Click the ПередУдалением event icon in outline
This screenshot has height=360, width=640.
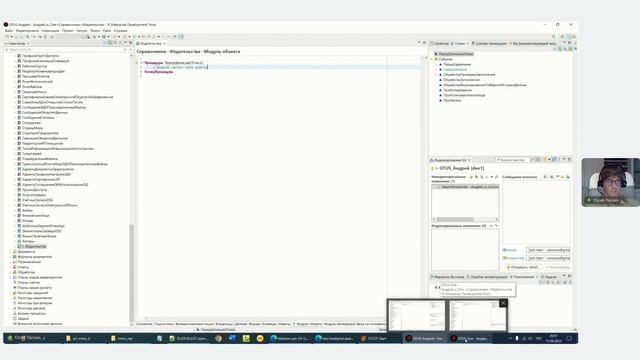pos(440,64)
